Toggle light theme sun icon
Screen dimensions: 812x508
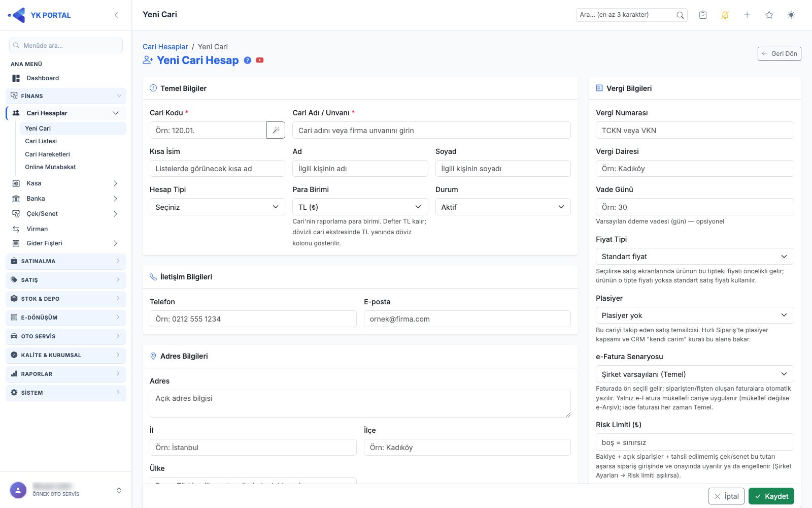click(x=791, y=15)
